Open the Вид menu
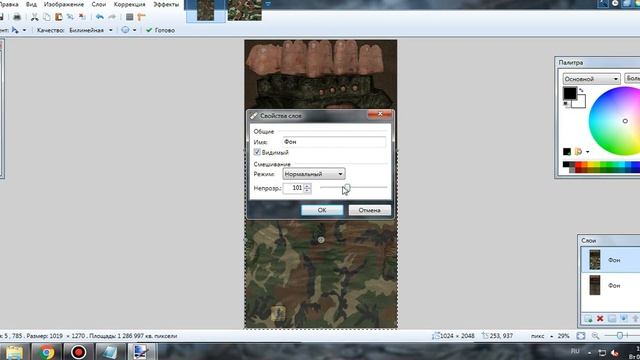The height and width of the screenshot is (360, 640). [31, 4]
